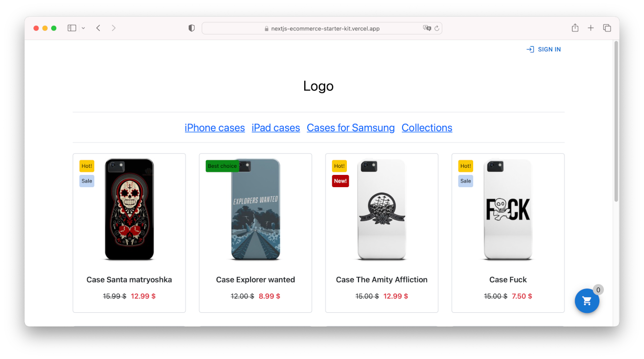
Task: Toggle the Safari sidebar
Action: (x=71, y=27)
